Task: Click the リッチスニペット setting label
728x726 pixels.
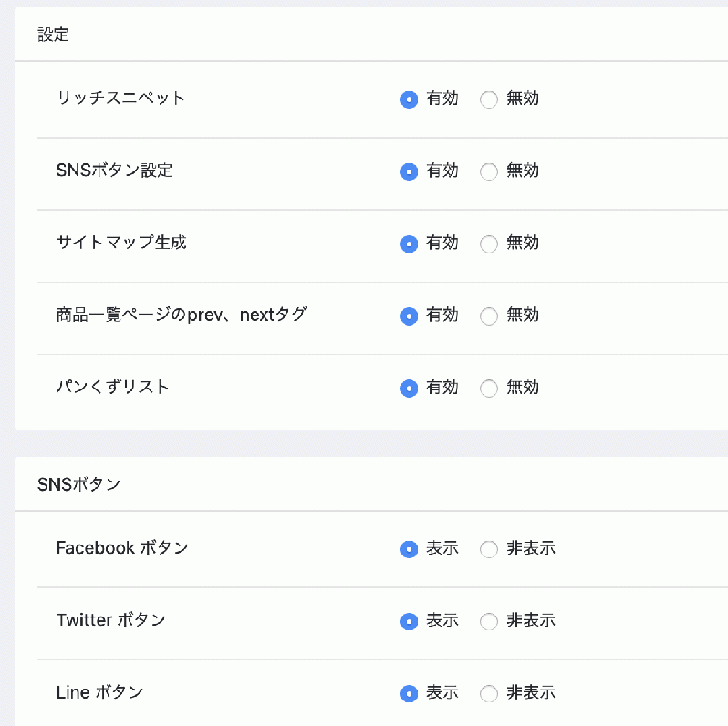Action: 120,98
